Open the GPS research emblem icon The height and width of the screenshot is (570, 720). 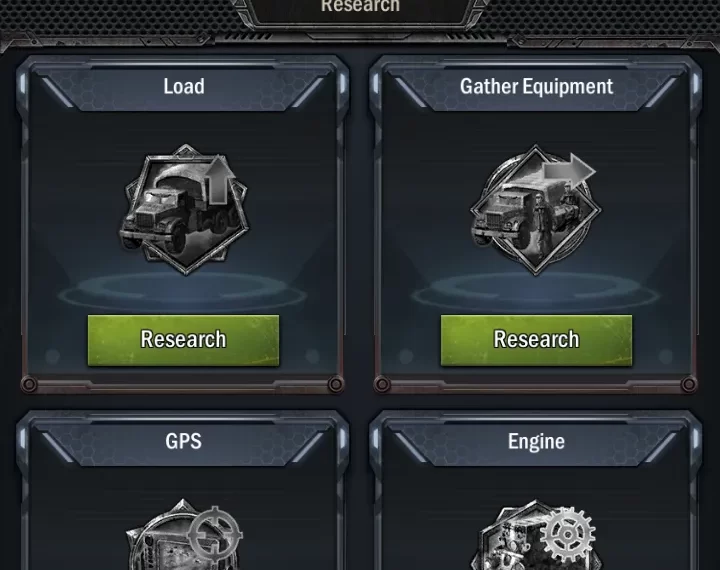pos(184,535)
